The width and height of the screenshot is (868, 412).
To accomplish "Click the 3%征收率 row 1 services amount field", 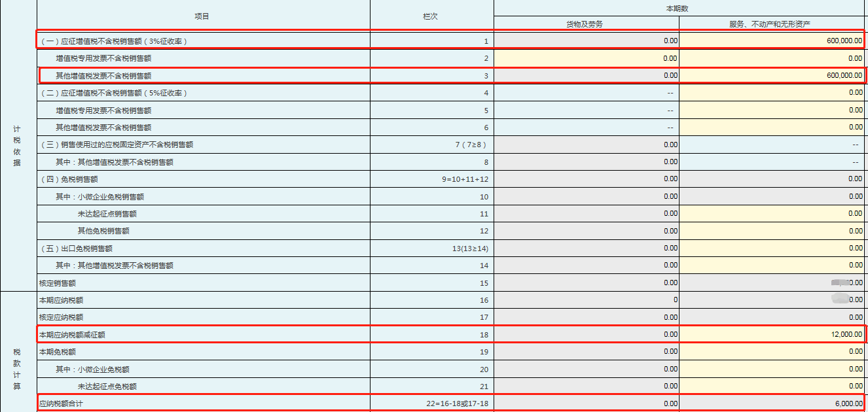I will pyautogui.click(x=772, y=41).
